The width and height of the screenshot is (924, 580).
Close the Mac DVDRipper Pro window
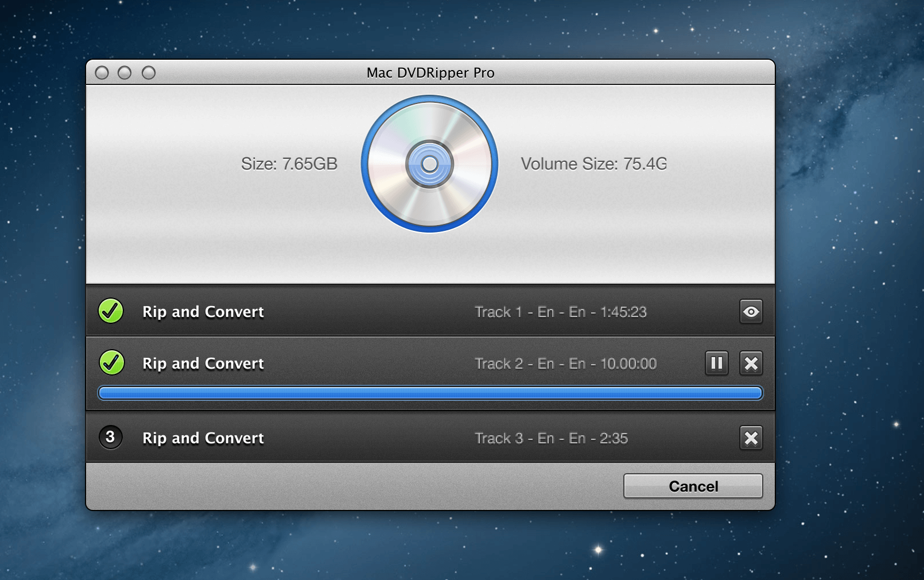click(x=102, y=73)
